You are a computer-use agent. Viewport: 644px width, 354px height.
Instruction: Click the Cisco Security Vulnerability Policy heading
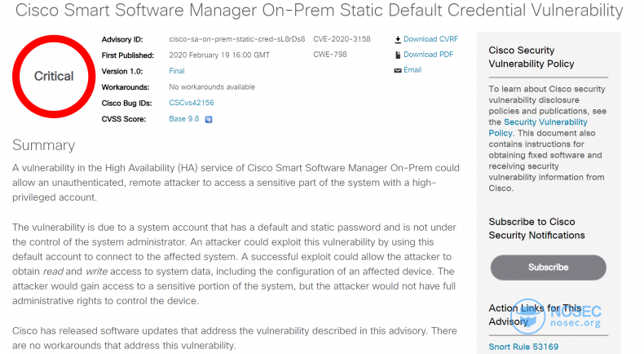point(532,57)
